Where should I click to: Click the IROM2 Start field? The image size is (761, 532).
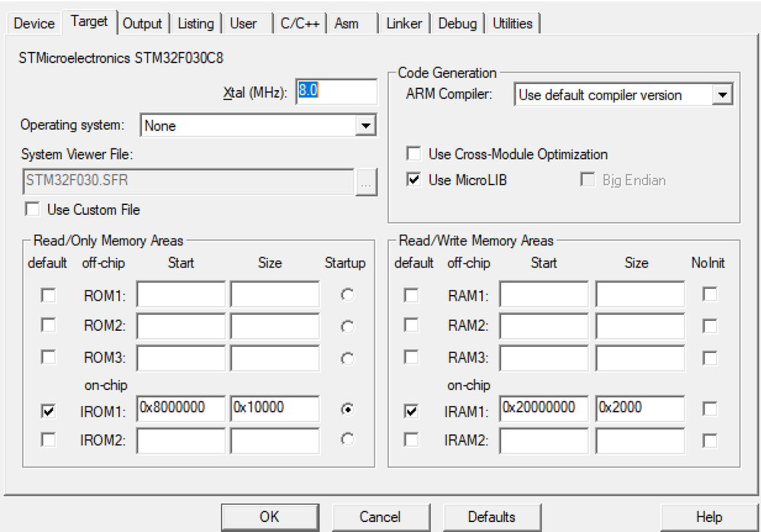coord(181,441)
